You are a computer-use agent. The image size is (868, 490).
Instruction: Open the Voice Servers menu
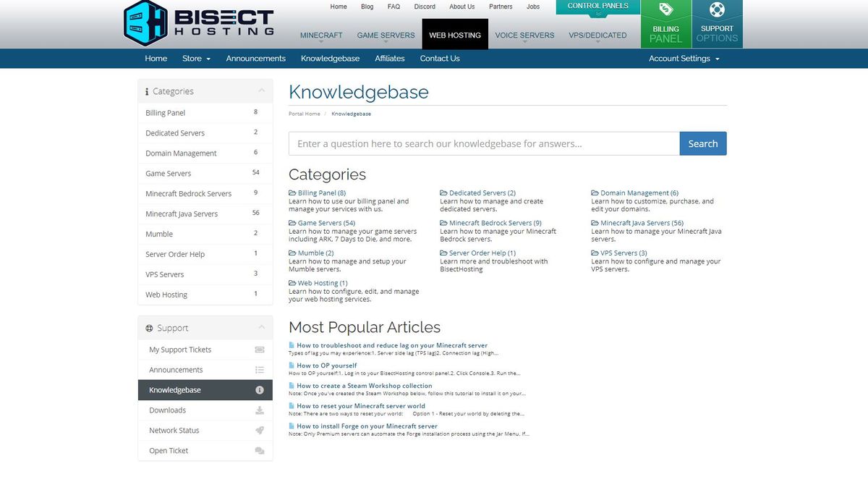point(524,34)
